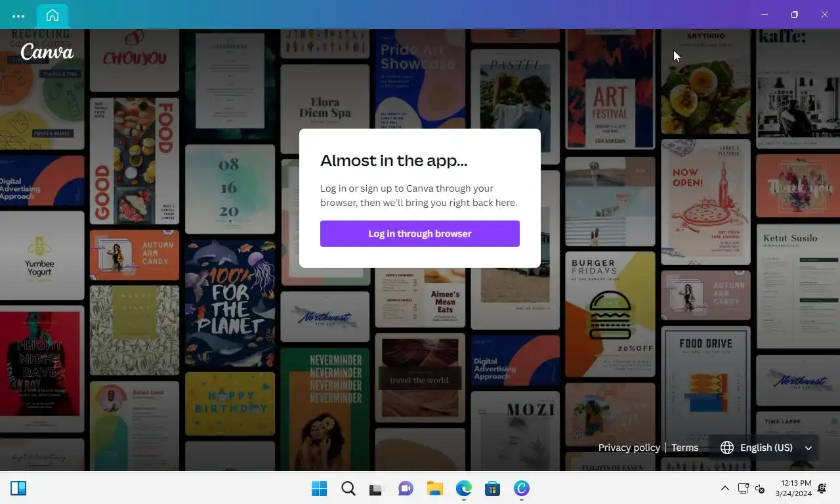Open the three-dots app menu

(18, 16)
